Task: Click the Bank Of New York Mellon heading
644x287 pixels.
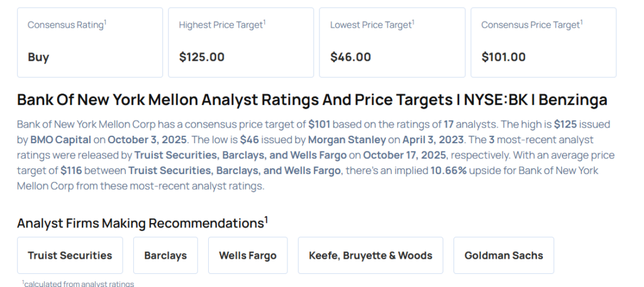Action: click(x=312, y=100)
